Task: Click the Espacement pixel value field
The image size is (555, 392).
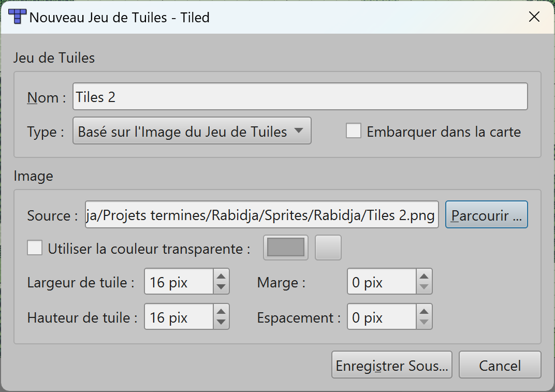Action: click(382, 317)
